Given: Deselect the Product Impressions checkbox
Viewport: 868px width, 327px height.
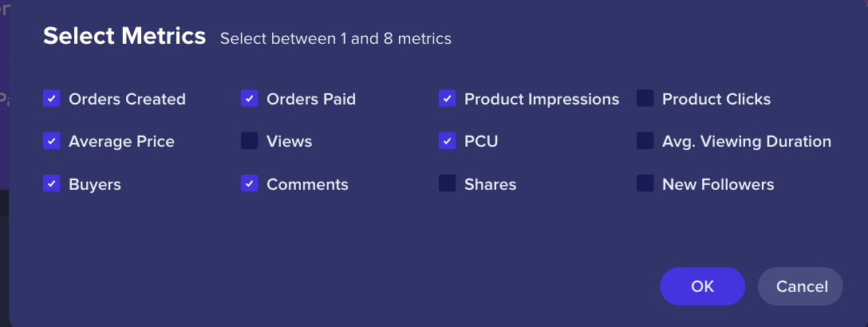Looking at the screenshot, I should click(448, 99).
